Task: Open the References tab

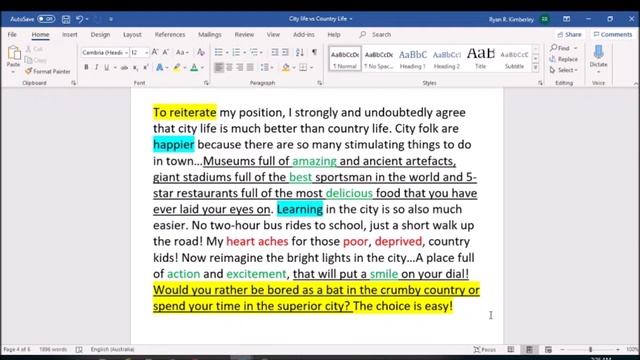Action: [x=170, y=35]
